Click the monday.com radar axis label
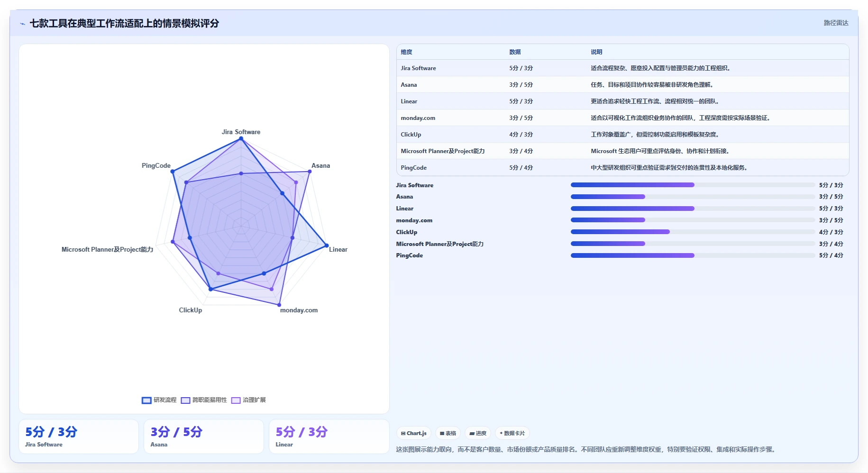 [299, 310]
